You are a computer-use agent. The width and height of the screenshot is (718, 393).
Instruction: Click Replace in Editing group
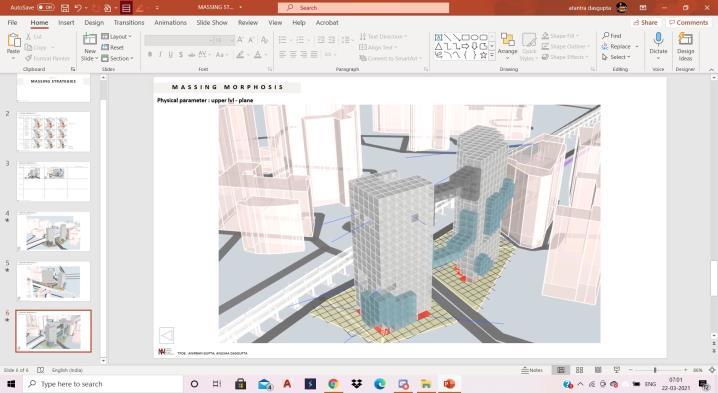pyautogui.click(x=616, y=46)
